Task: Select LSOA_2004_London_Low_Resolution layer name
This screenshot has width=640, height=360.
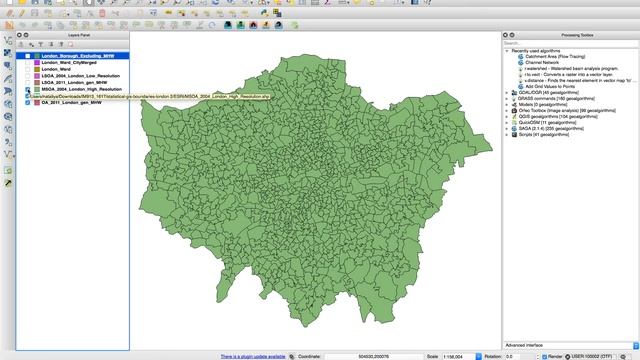Action: coord(80,76)
